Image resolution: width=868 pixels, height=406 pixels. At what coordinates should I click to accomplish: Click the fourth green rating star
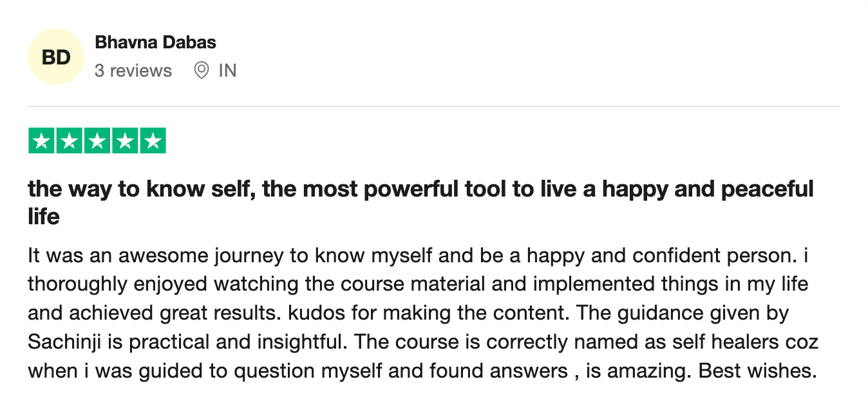(125, 141)
